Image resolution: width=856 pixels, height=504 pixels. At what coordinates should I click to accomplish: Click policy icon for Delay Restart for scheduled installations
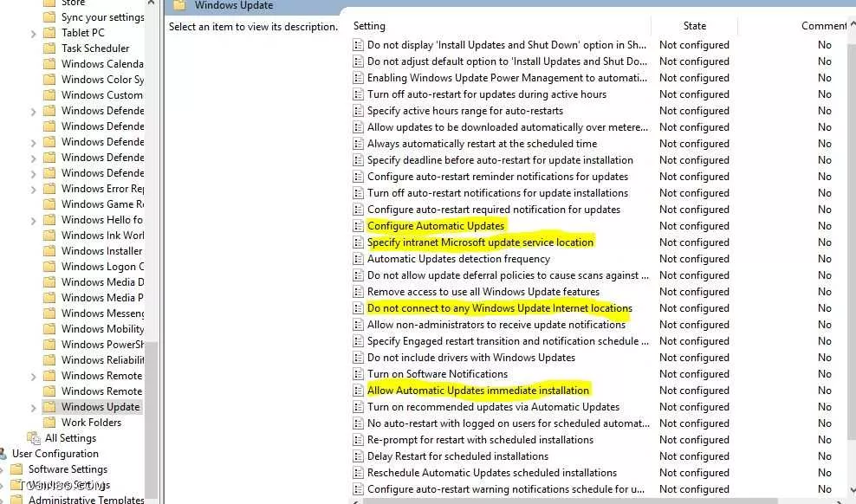click(358, 456)
